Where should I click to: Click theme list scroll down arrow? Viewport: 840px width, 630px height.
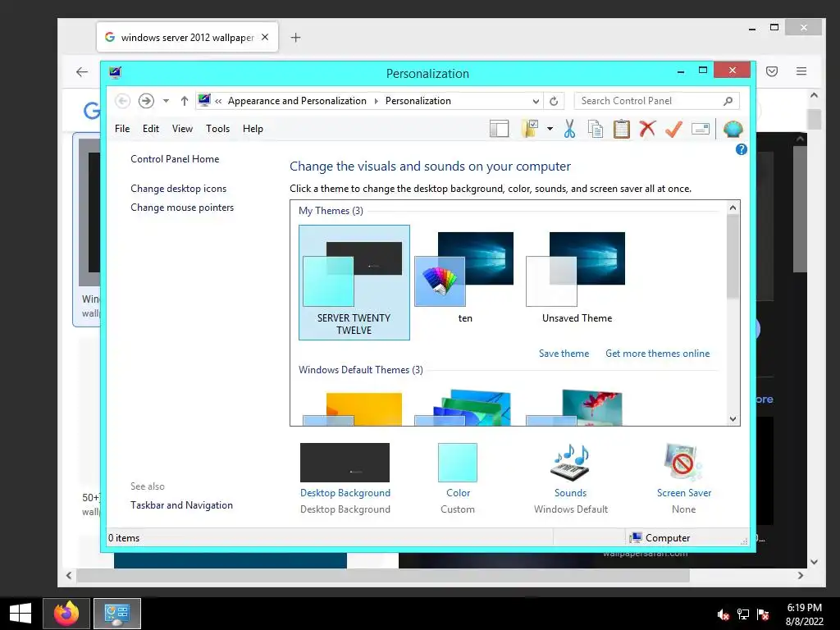733,419
